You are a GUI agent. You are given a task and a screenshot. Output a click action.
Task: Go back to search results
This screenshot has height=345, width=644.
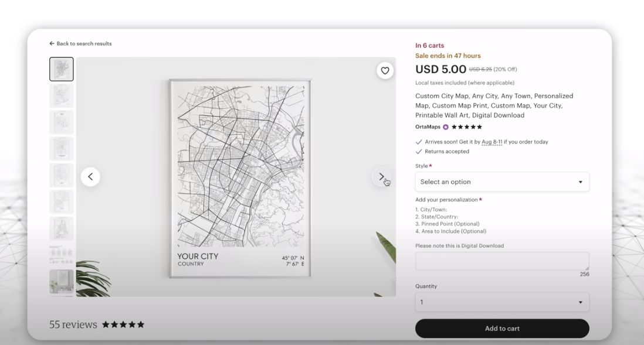tap(80, 43)
